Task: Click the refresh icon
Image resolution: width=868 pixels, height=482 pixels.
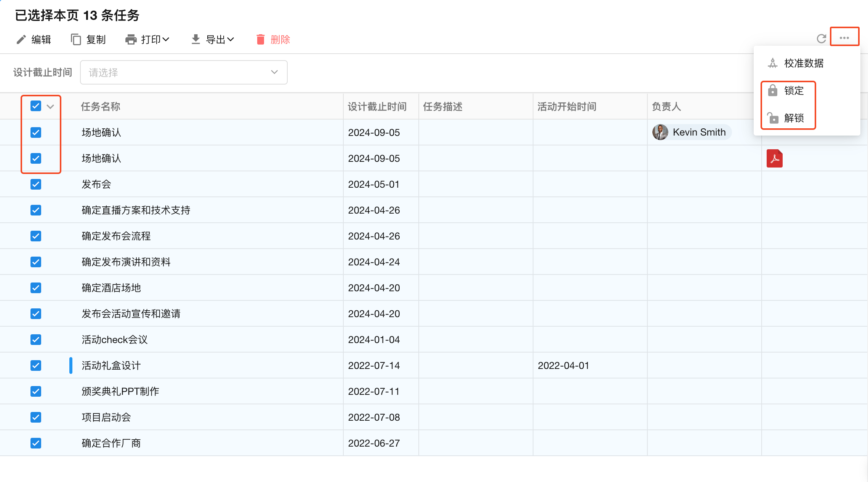Action: 821,38
